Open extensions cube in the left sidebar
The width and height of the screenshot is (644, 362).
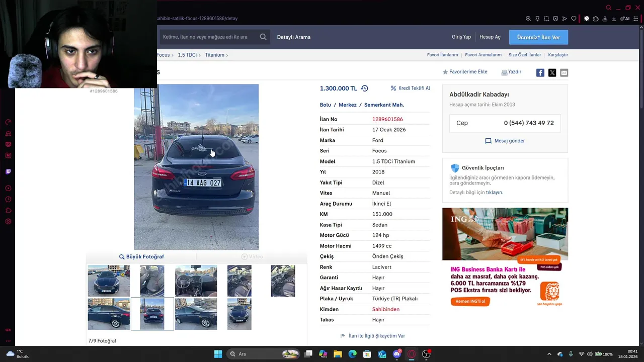[8, 211]
